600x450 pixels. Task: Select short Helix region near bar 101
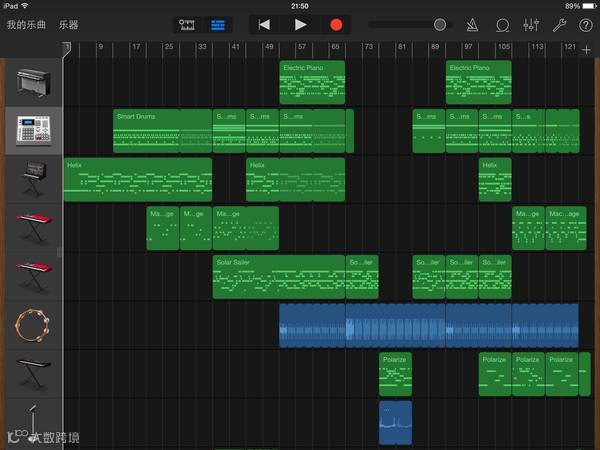click(495, 179)
